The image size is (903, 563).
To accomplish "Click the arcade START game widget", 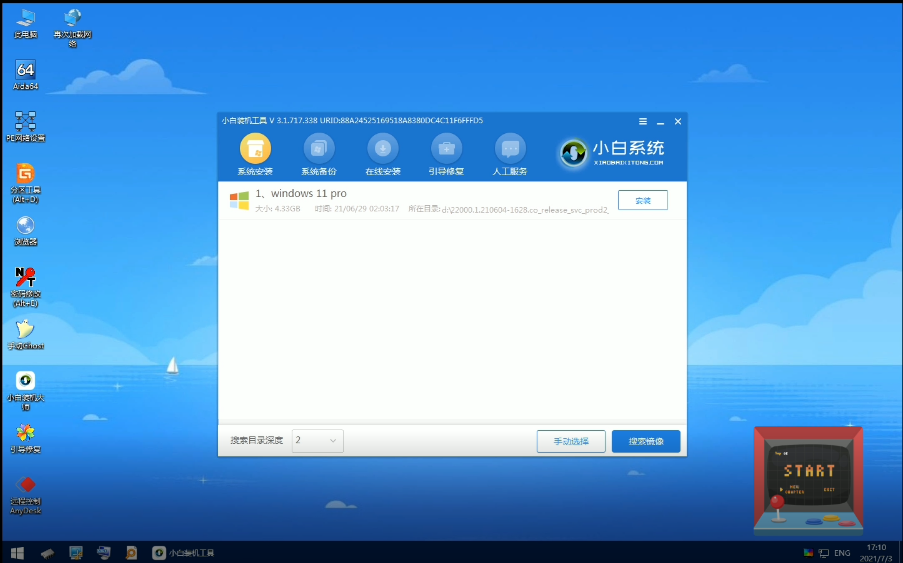I will pyautogui.click(x=808, y=478).
